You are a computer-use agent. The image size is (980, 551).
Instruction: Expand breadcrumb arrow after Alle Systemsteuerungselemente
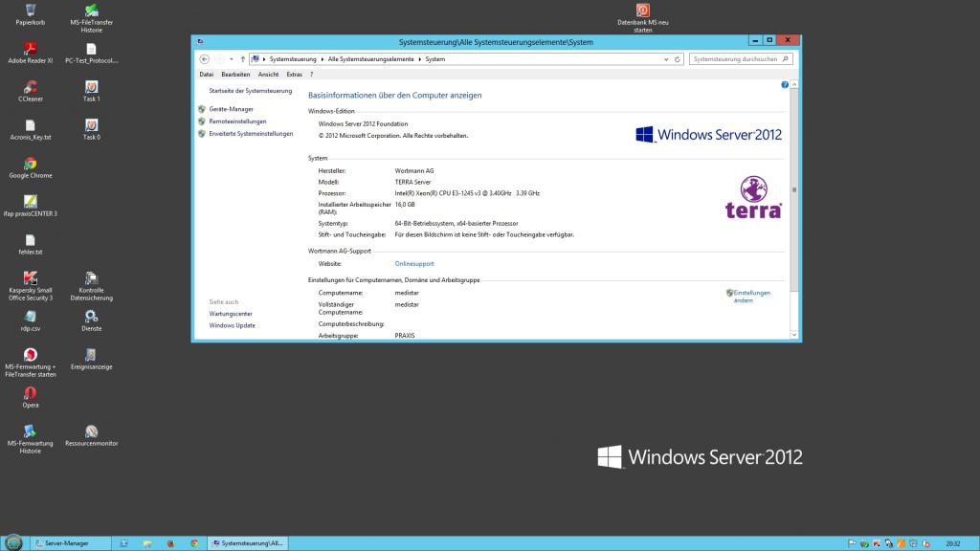[x=419, y=59]
